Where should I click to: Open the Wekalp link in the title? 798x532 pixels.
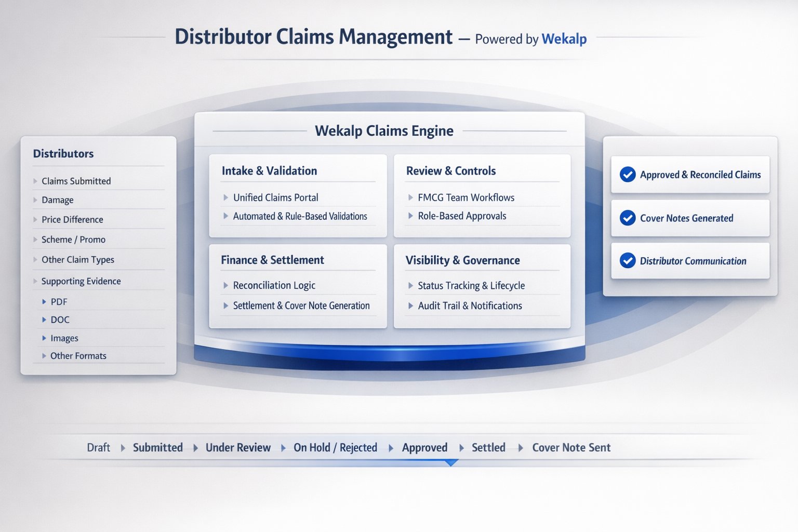point(564,39)
